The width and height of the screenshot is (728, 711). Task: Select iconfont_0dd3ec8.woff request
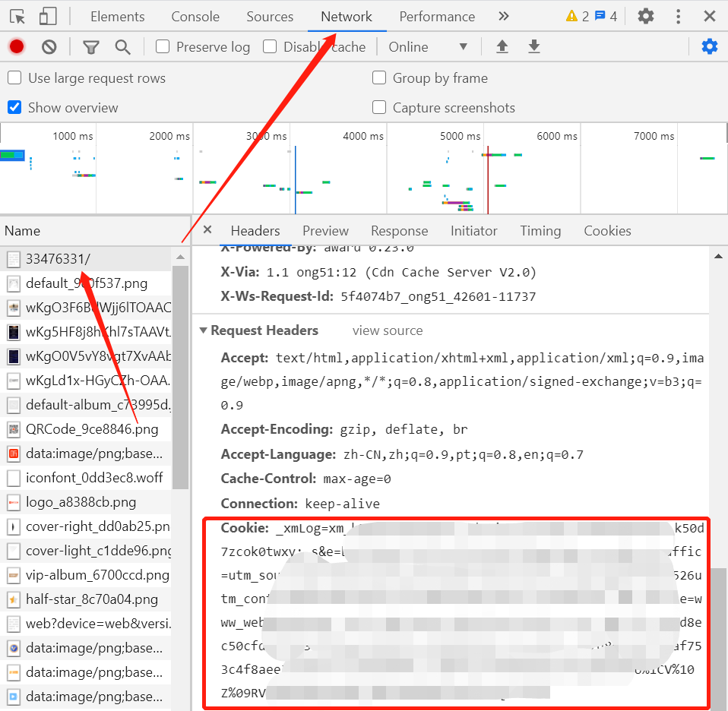tap(86, 478)
